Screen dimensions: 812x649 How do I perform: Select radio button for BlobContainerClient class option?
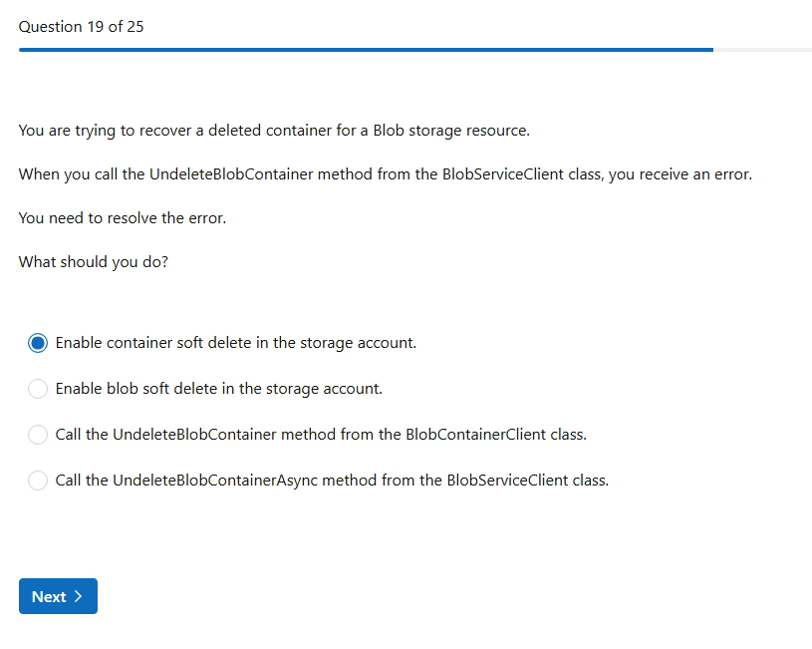tap(38, 435)
